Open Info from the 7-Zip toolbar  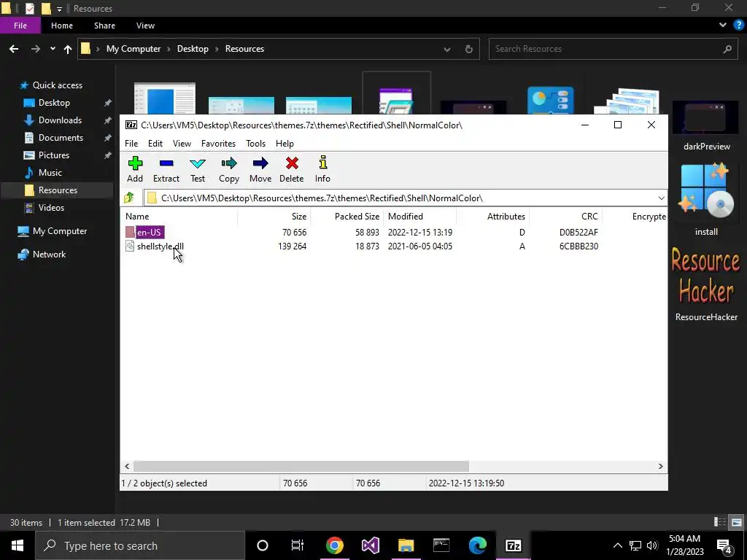[322, 169]
